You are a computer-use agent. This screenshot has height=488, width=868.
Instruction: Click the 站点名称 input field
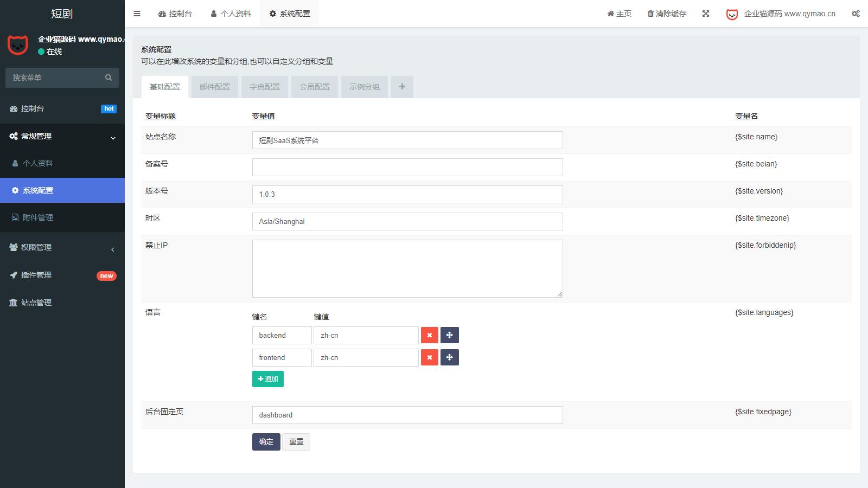tap(407, 140)
